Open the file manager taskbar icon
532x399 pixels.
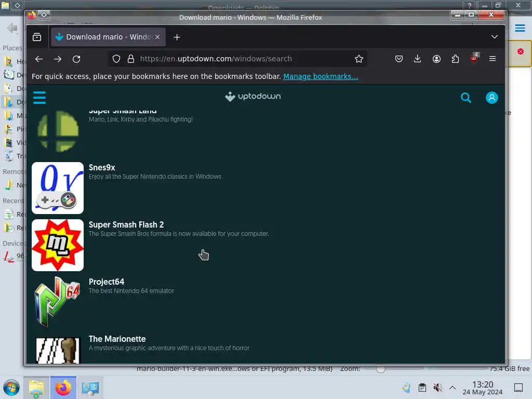36,388
